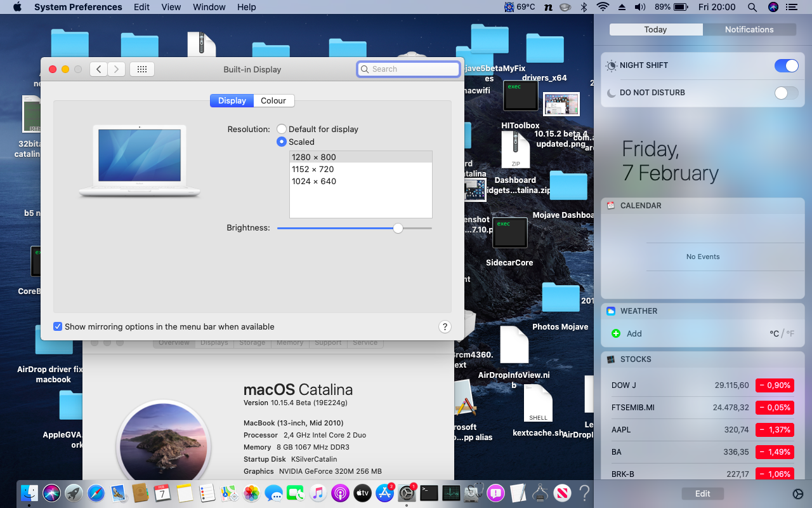
Task: Open Maps icon in Dock
Action: [x=229, y=492]
